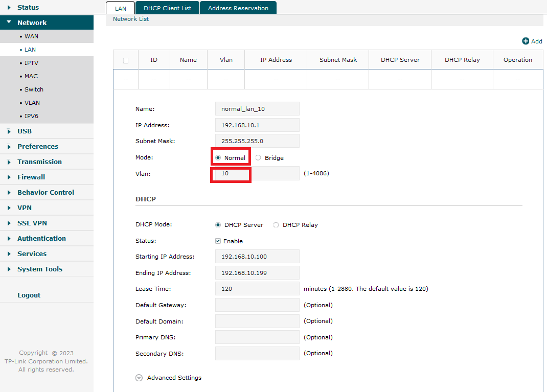Click the Vlan number input field

257,173
